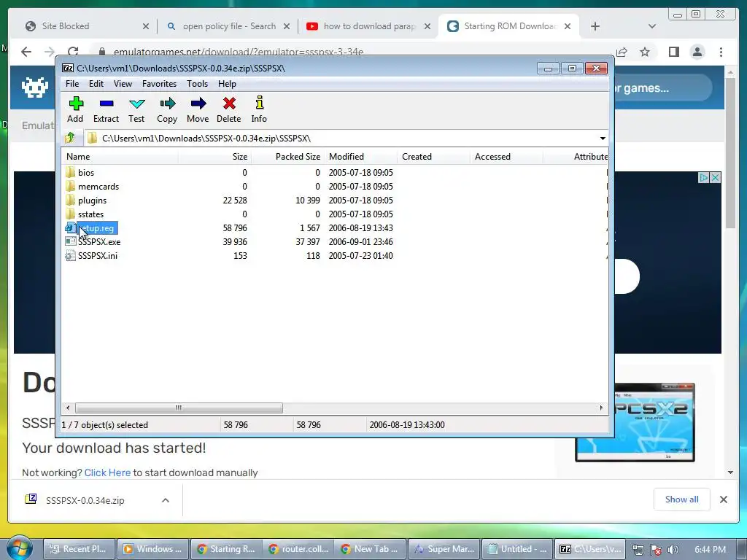Click the horizontal scrollbar thumb in 7-Zip
This screenshot has height=560, width=747.
[x=179, y=408]
